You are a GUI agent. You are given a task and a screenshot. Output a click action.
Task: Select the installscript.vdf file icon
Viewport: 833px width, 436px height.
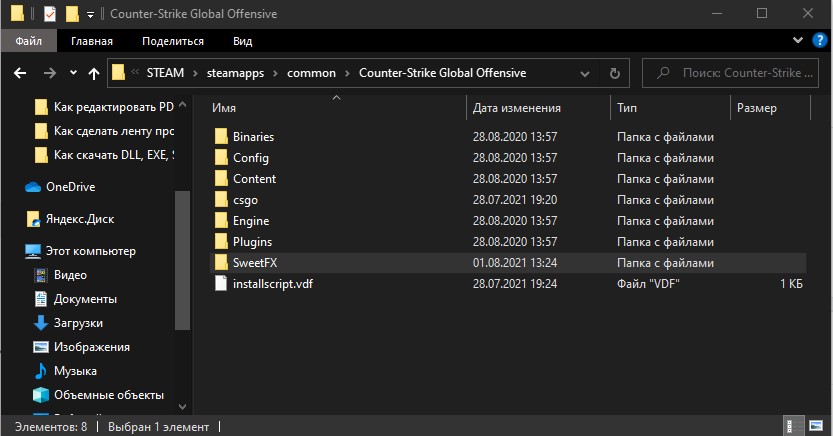tap(221, 284)
